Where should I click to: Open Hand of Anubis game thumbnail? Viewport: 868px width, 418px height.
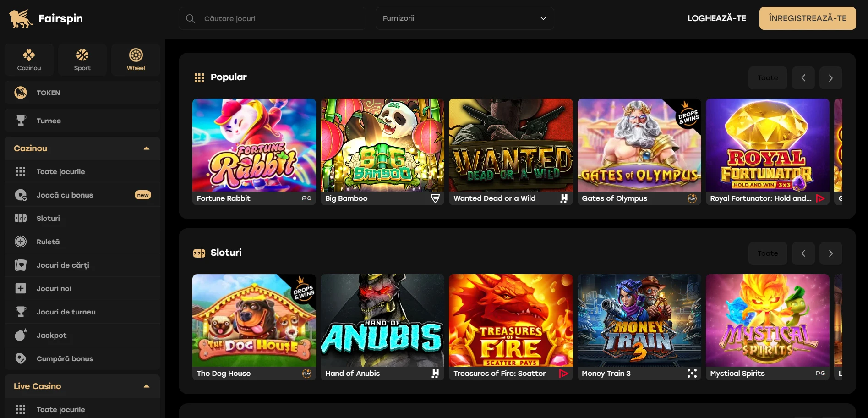pos(382,320)
